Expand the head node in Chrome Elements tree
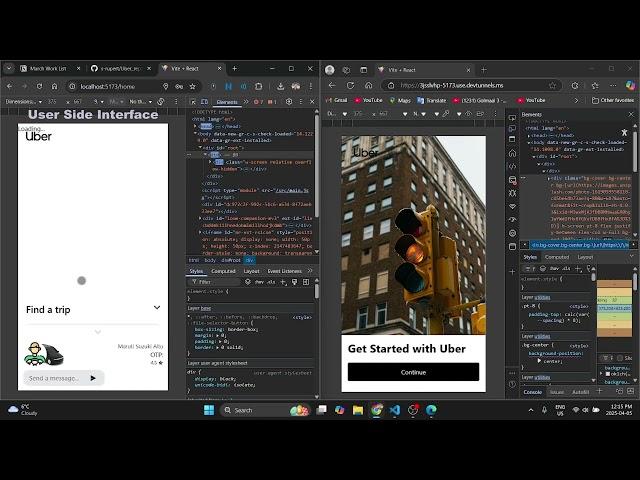Viewport: 640px width, 480px height. pos(195,127)
